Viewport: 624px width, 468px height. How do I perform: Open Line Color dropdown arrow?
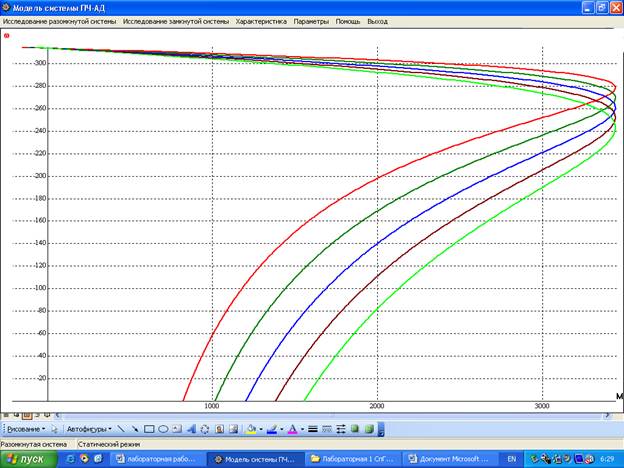(x=282, y=429)
